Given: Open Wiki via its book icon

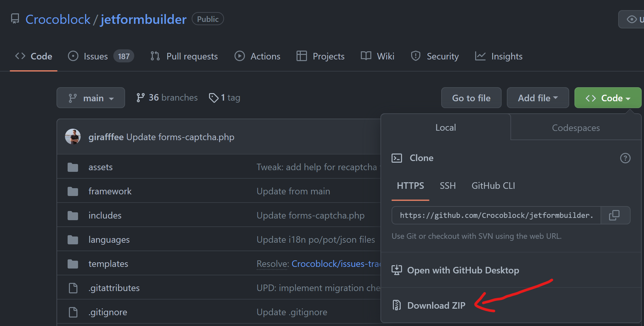Looking at the screenshot, I should pos(365,56).
